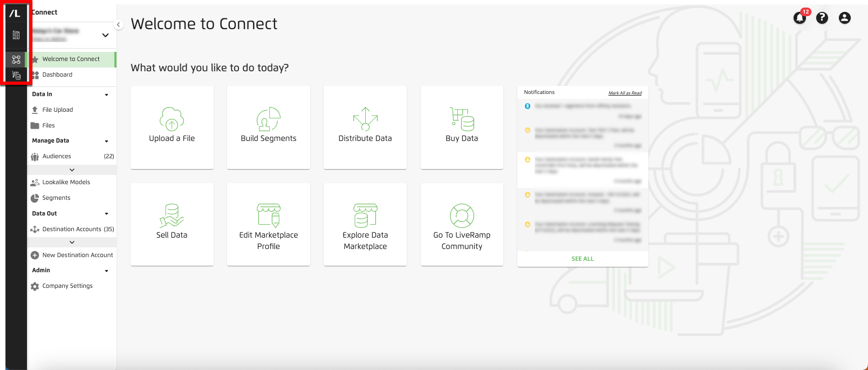The width and height of the screenshot is (868, 370).
Task: Click the blue info notification icon
Action: (528, 106)
